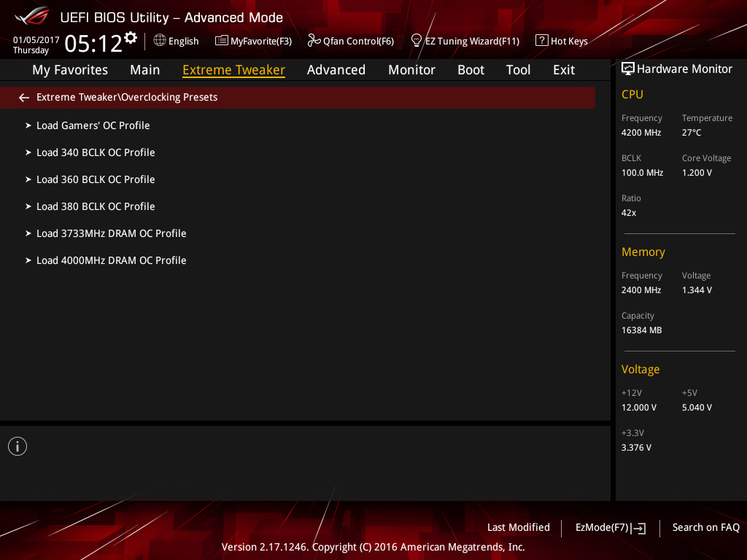The height and width of the screenshot is (560, 747).
Task: Click the Hardware Monitor screen icon
Action: coord(628,69)
